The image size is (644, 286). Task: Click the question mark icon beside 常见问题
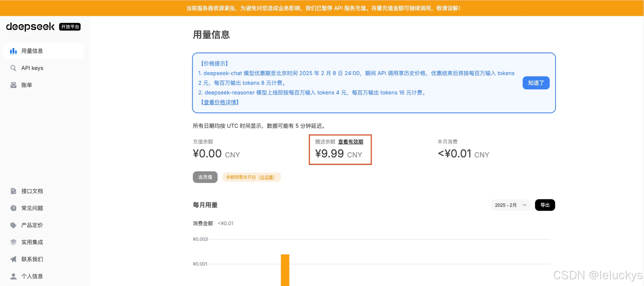pos(13,208)
